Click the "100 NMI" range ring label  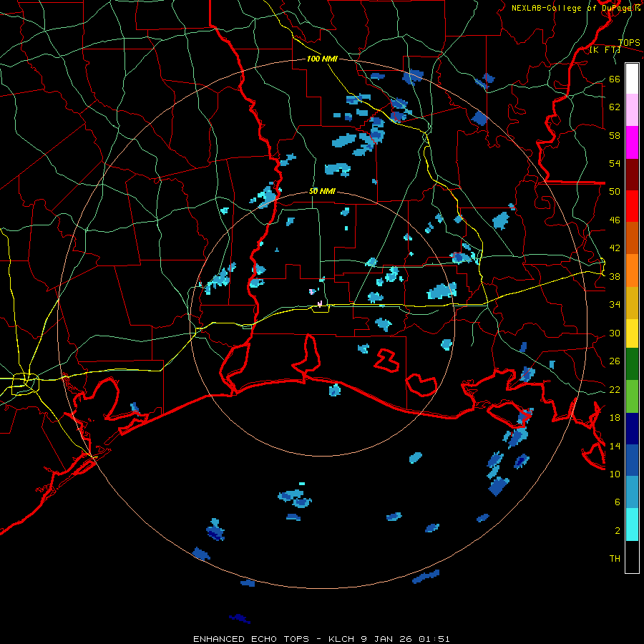[x=322, y=59]
